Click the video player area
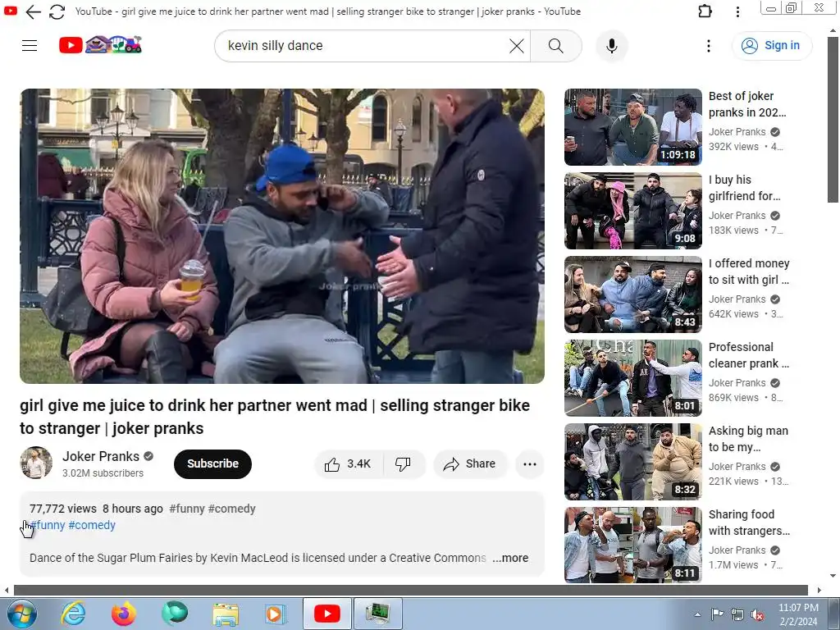 (282, 235)
